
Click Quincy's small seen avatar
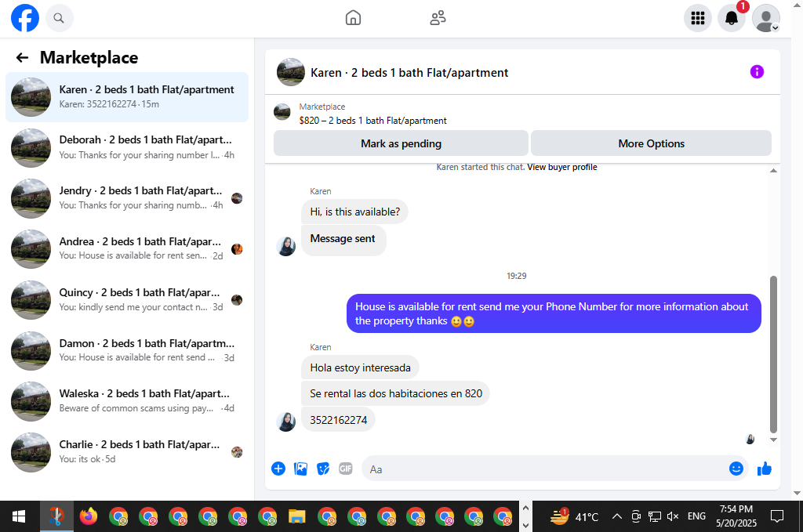tap(237, 300)
